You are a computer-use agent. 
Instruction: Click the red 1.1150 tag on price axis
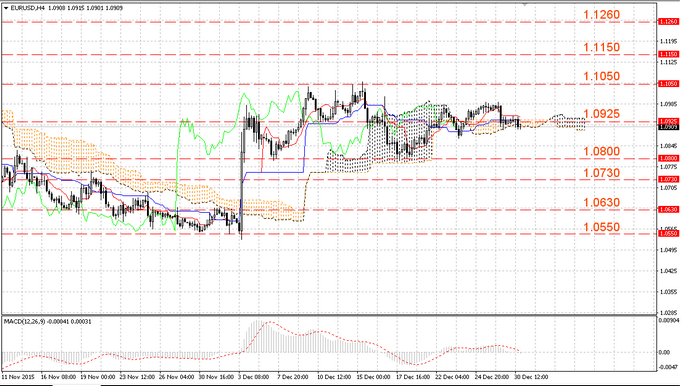tap(668, 54)
